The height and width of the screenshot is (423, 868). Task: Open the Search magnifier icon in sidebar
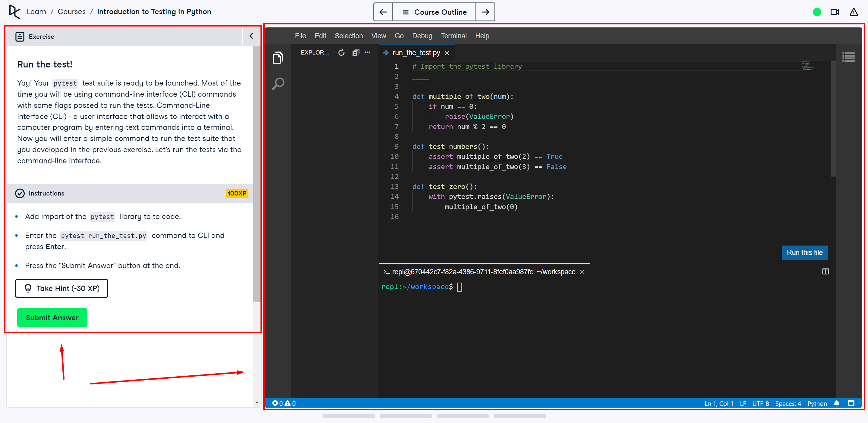point(278,84)
